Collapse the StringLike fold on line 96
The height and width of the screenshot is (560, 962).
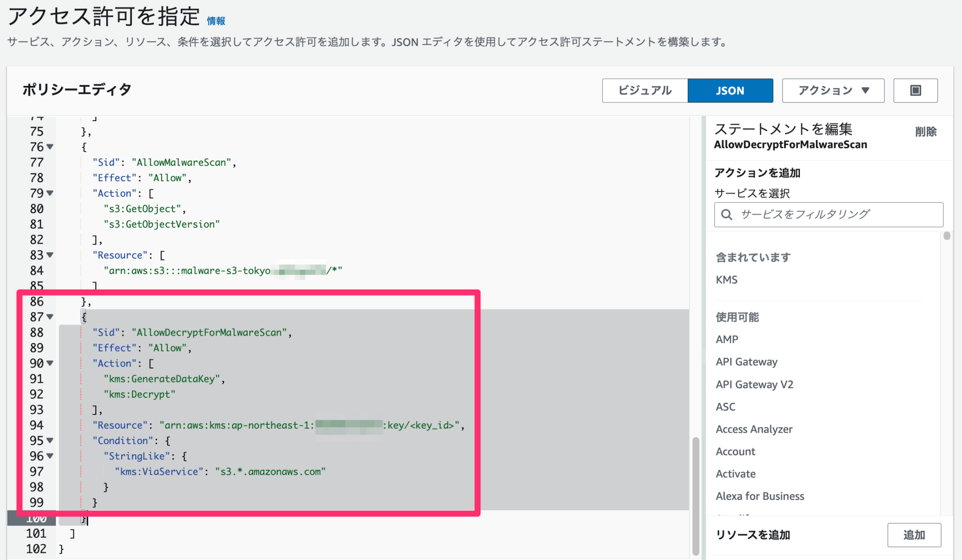point(50,456)
